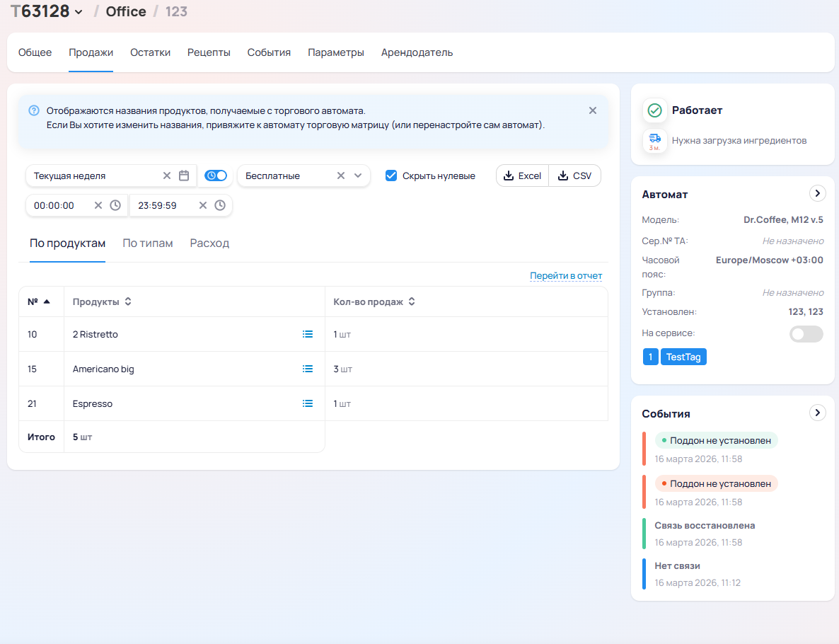Uncheck the Скрыть нулевые checkbox
The image size is (839, 644).
[x=391, y=176]
